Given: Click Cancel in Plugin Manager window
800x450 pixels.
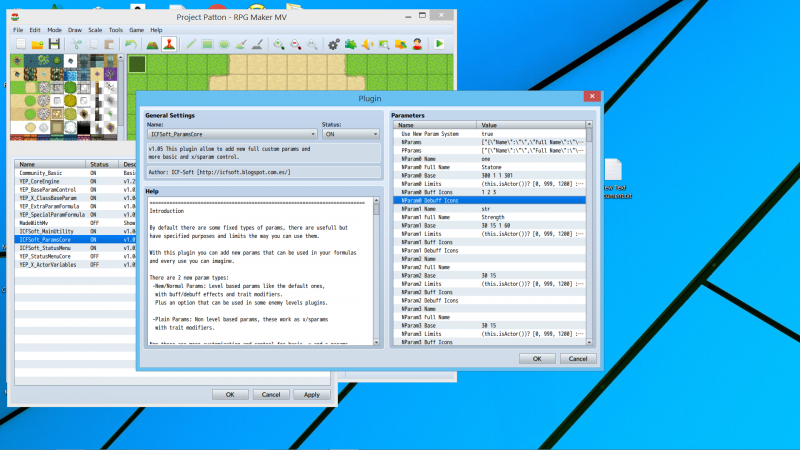Looking at the screenshot, I should [271, 394].
